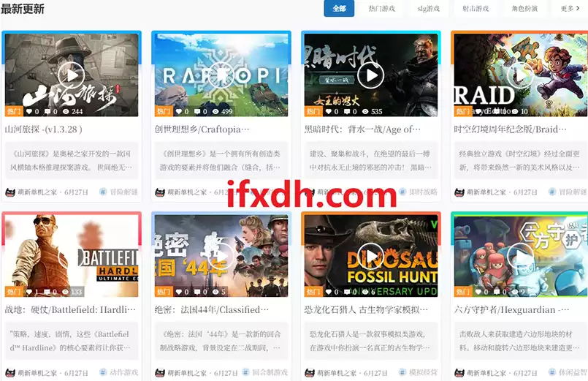This screenshot has width=588, height=381.
Task: Open the 模拟经营 category tag
Action: [418, 372]
